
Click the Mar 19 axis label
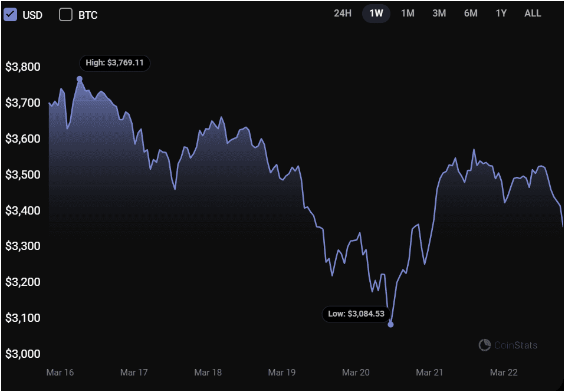[x=281, y=373]
